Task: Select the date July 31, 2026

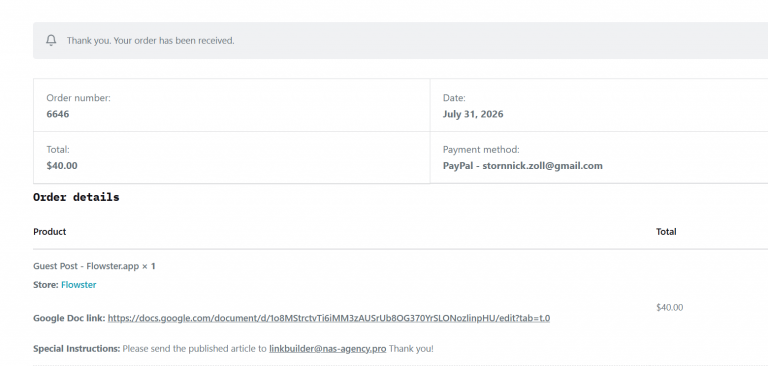Action: click(x=473, y=114)
